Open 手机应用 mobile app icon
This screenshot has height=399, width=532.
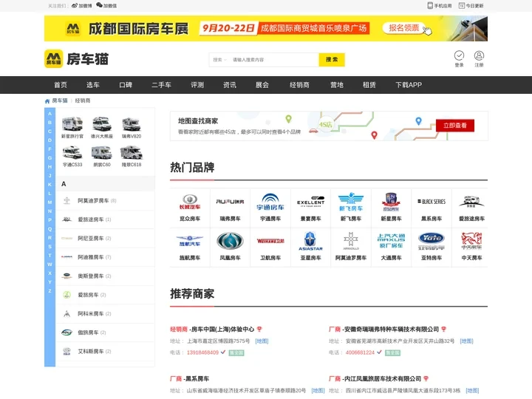coord(430,5)
